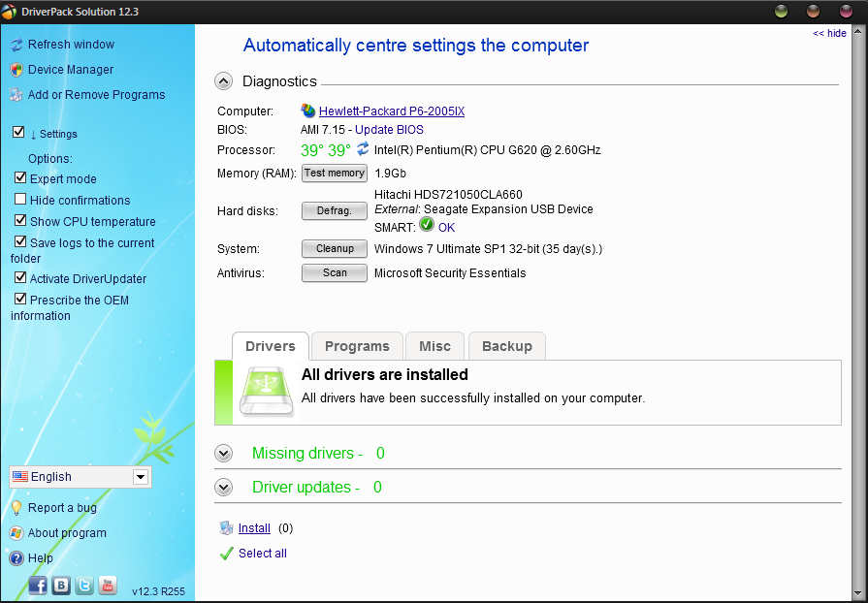Open the Backup tab
The height and width of the screenshot is (603, 868).
[507, 346]
